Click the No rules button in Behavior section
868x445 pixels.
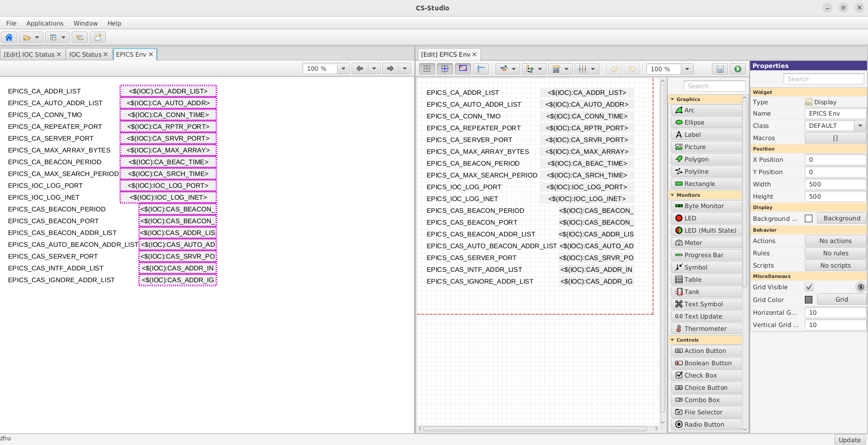[x=835, y=253]
